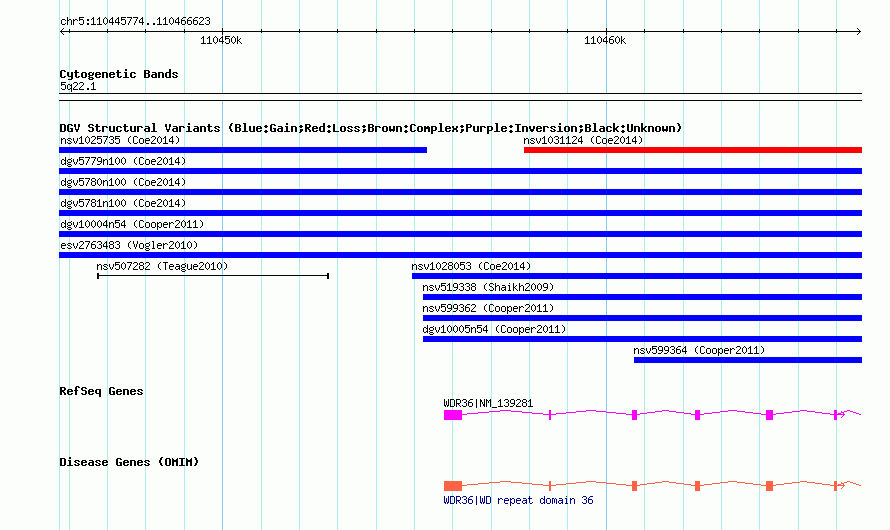This screenshot has width=890, height=530.
Task: Open the dgv5779n100 (Coe2014) label
Action: pos(123,161)
